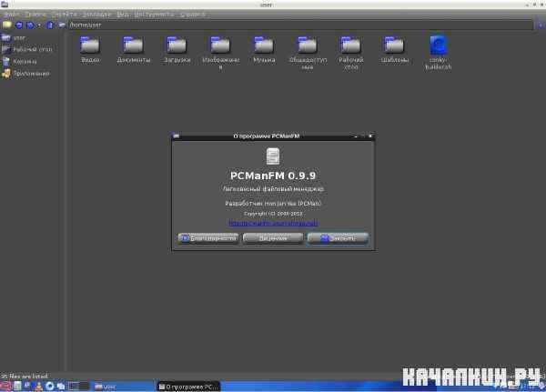
Task: Open the Файл menu
Action: pos(11,15)
